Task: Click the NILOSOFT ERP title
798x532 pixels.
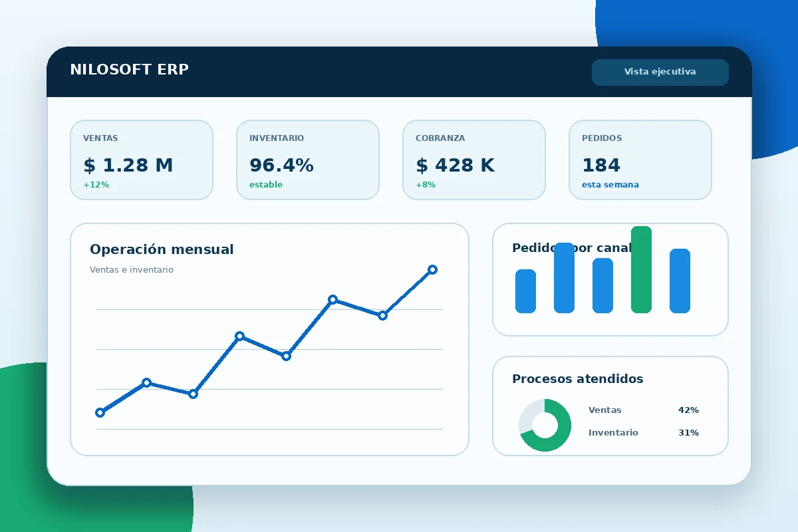Action: [x=129, y=69]
